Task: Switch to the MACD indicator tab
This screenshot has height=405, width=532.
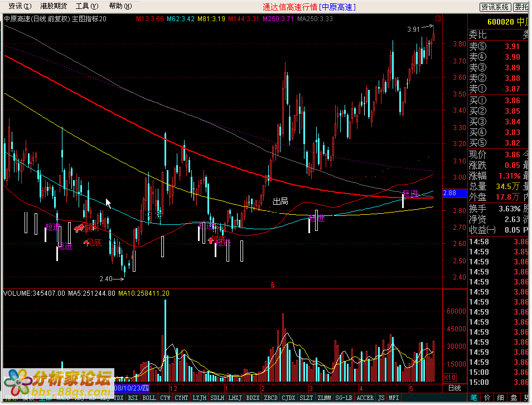Action: pyautogui.click(x=63, y=398)
